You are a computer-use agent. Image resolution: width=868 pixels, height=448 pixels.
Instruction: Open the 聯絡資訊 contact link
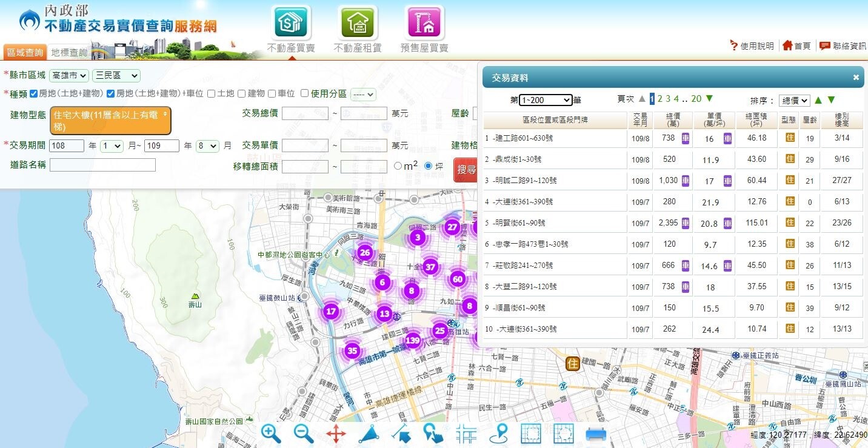[843, 46]
